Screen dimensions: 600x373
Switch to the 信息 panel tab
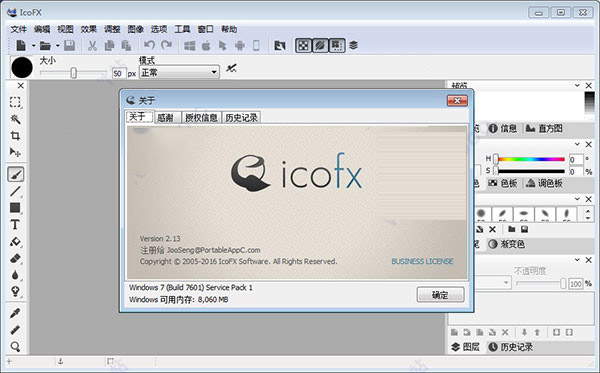click(502, 129)
